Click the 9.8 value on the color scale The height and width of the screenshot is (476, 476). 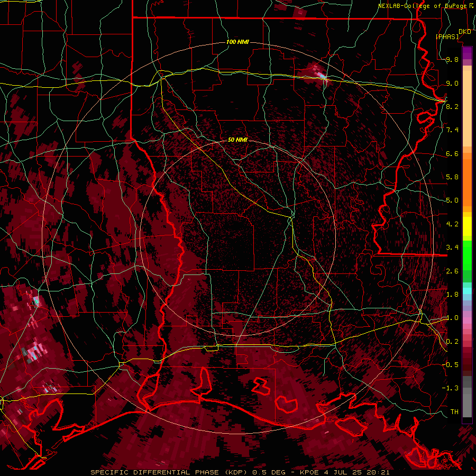[452, 59]
